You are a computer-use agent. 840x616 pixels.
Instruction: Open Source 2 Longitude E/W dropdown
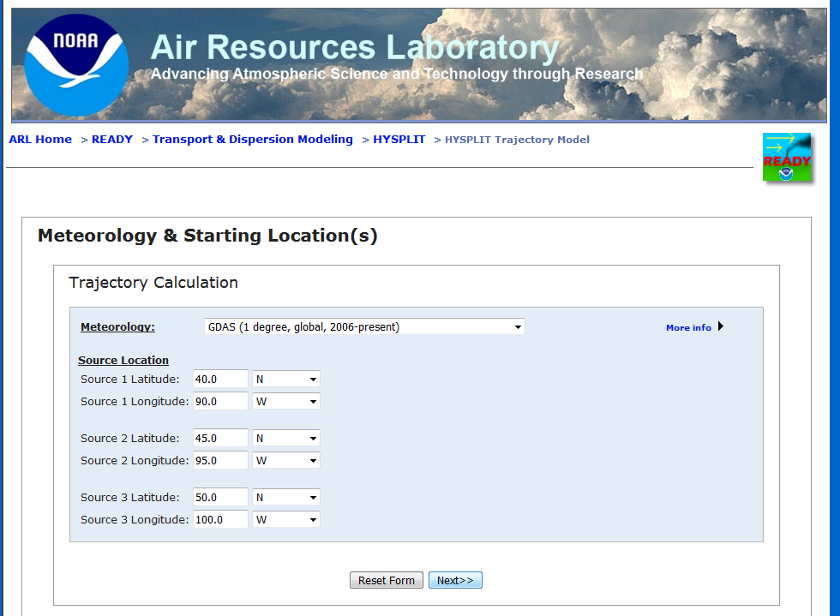pyautogui.click(x=286, y=461)
